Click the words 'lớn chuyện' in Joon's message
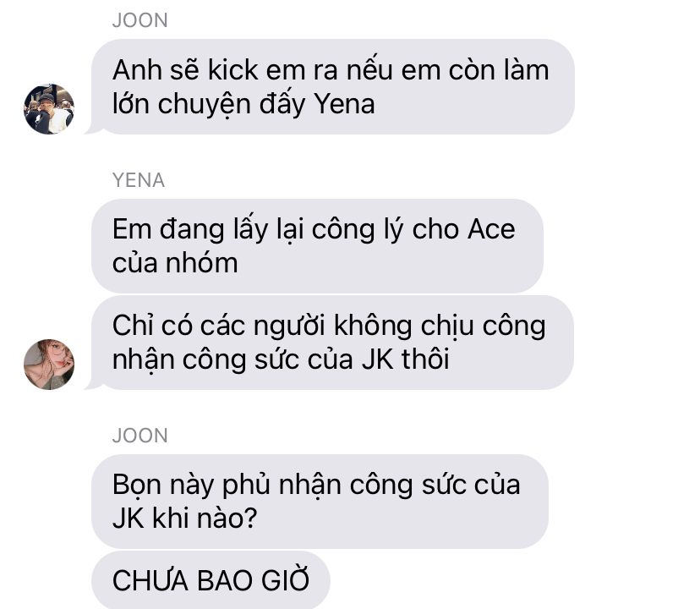700x609 pixels. pyautogui.click(x=182, y=106)
